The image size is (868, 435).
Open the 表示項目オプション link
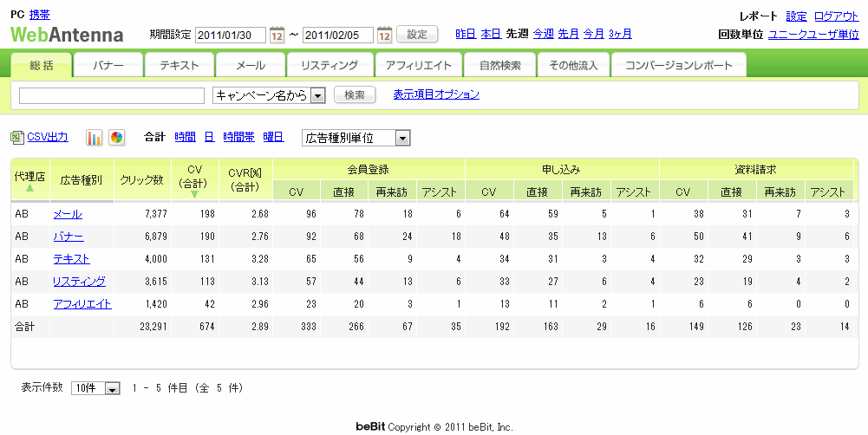coord(435,94)
